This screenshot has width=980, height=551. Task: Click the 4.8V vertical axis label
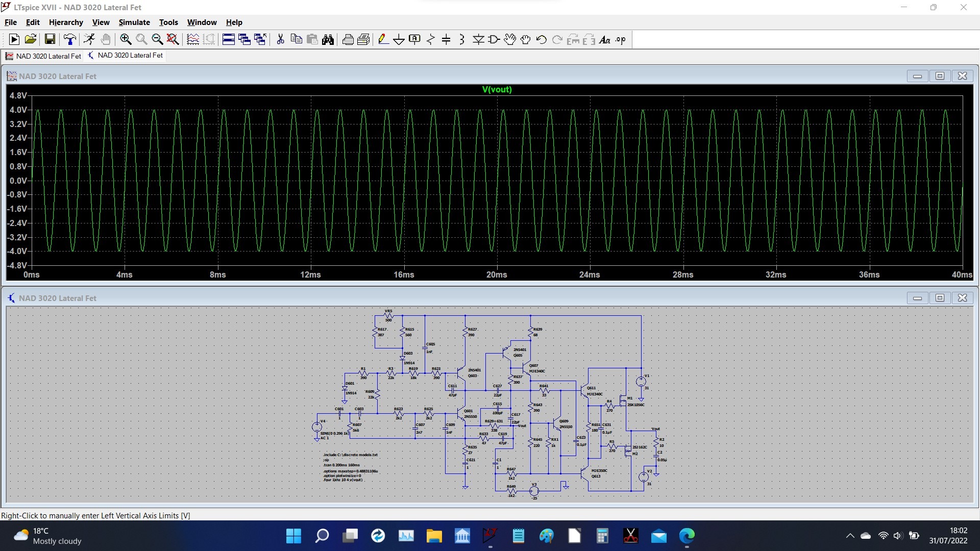pos(18,95)
